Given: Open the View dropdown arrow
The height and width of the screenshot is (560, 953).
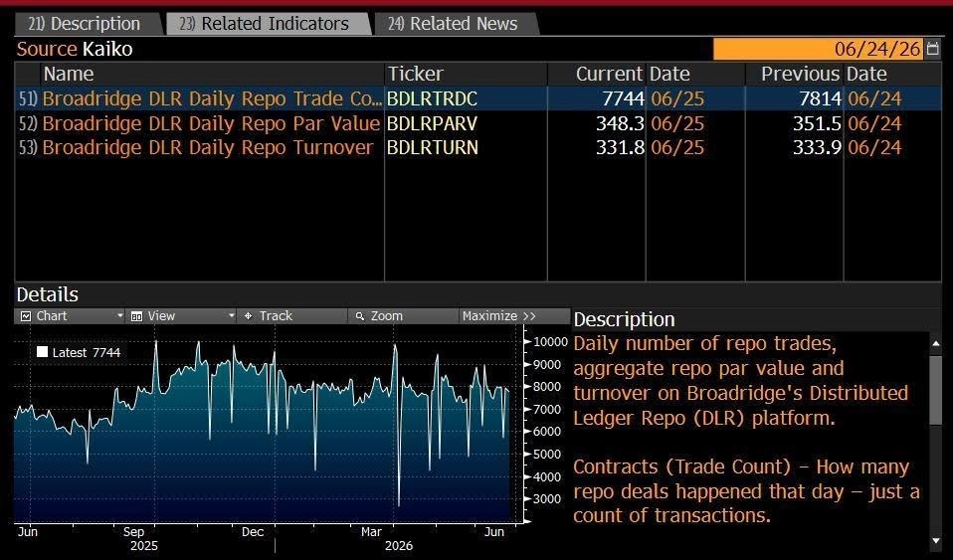Looking at the screenshot, I should coord(231,316).
